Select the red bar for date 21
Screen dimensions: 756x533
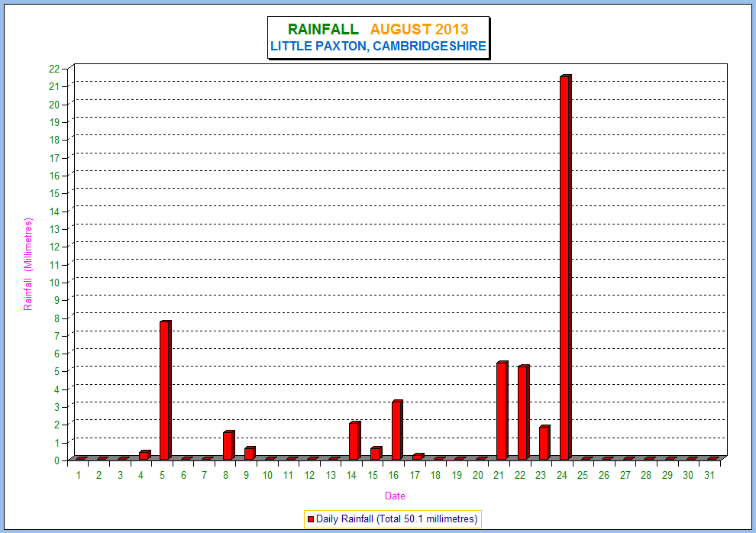[502, 410]
